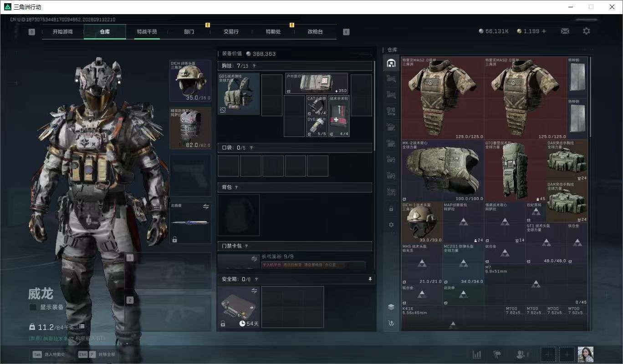The image size is (623, 364).
Task: Click the E key hint right of tabs
Action: point(346,32)
